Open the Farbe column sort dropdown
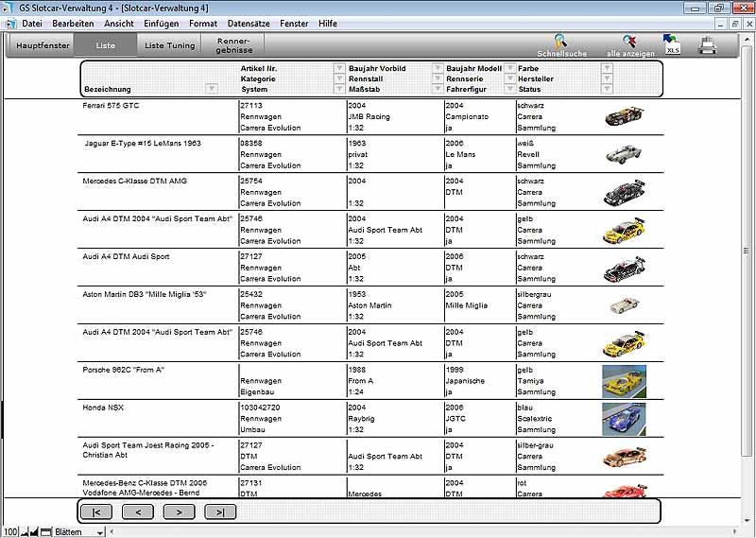The image size is (756, 538). 607,69
